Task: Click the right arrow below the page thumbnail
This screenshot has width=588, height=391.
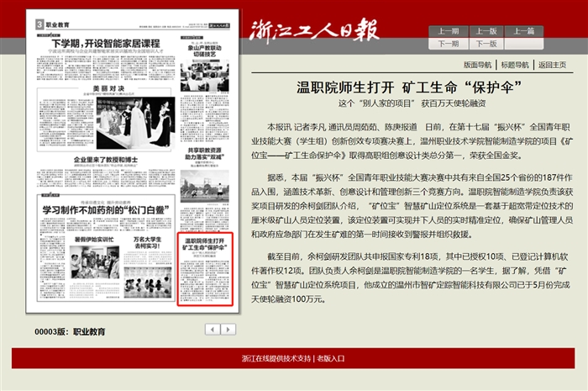Action: click(x=228, y=329)
